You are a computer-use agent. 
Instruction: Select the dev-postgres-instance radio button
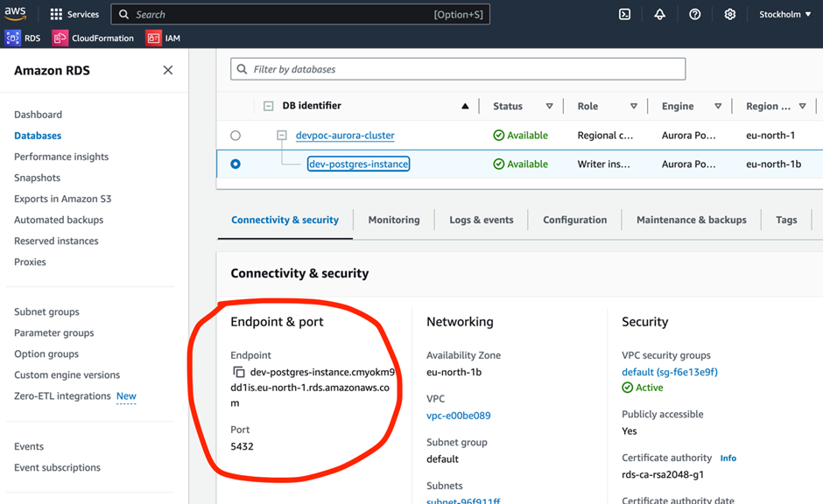click(236, 164)
